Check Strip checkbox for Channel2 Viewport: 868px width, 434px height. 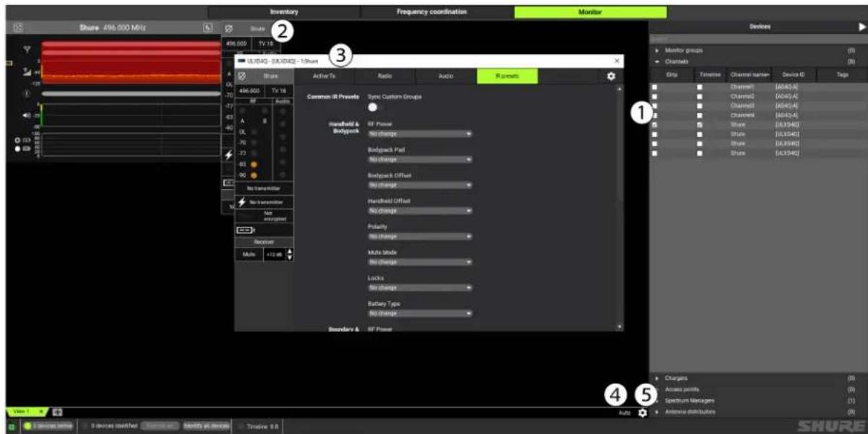coord(655,96)
